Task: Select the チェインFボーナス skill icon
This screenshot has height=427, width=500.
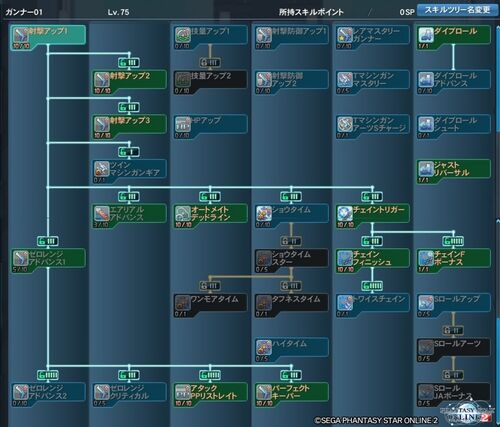Action: (426, 258)
